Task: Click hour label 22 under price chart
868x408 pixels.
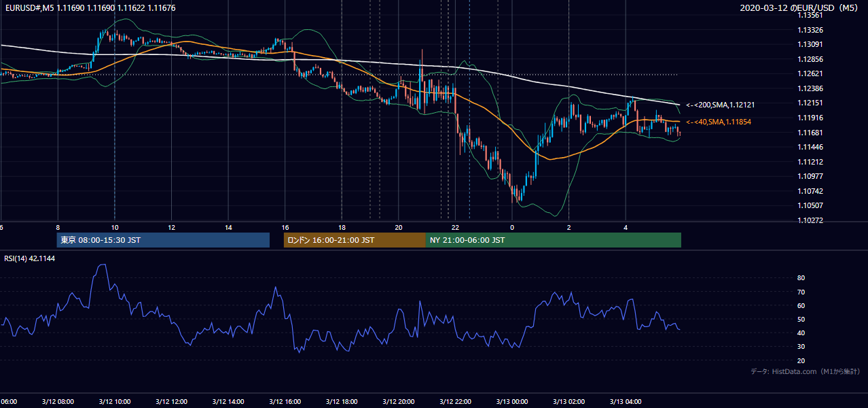Action: (x=455, y=228)
